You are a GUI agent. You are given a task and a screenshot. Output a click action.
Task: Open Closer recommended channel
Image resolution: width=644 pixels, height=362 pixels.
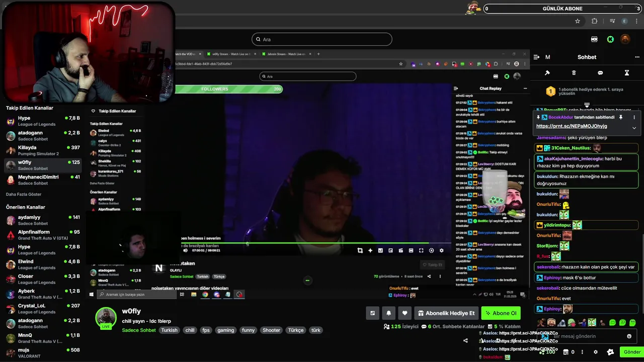(x=43, y=279)
